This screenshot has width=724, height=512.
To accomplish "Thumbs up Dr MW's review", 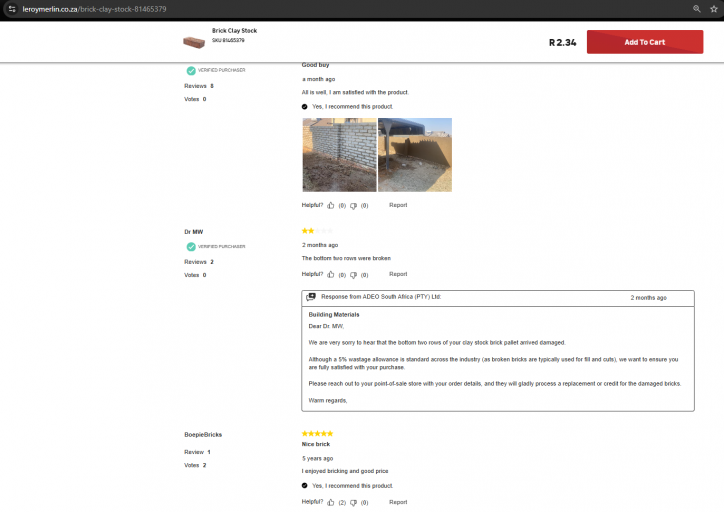I will tap(331, 275).
